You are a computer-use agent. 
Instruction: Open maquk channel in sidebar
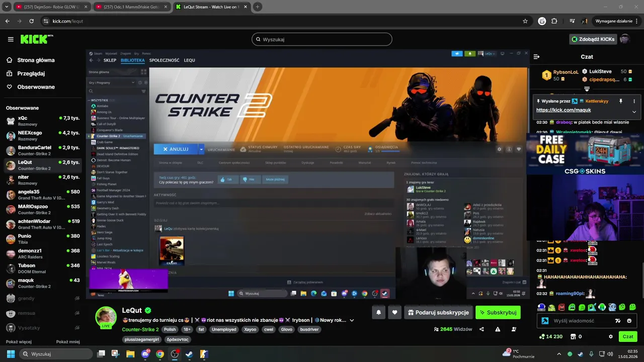[43, 283]
